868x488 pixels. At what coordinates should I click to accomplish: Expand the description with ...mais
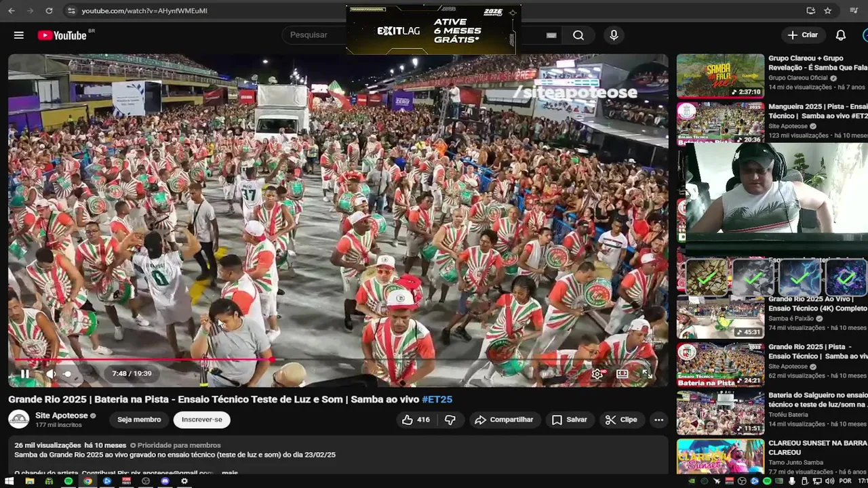(229, 472)
